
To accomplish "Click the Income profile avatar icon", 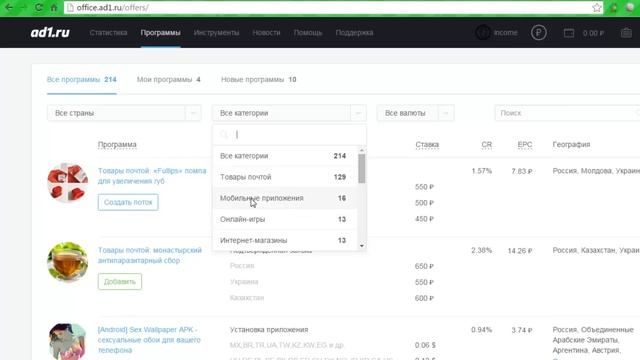I will click(482, 33).
